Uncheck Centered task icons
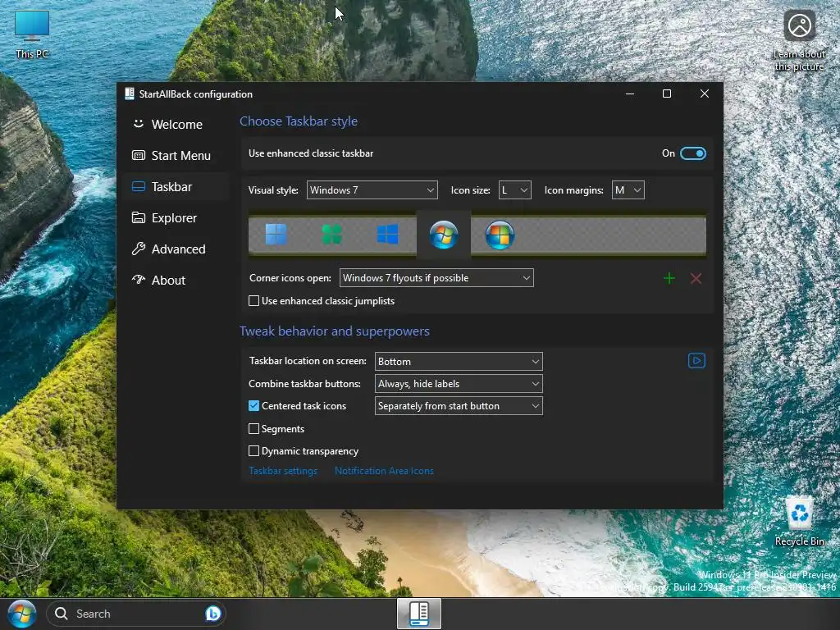The width and height of the screenshot is (840, 630). 254,406
